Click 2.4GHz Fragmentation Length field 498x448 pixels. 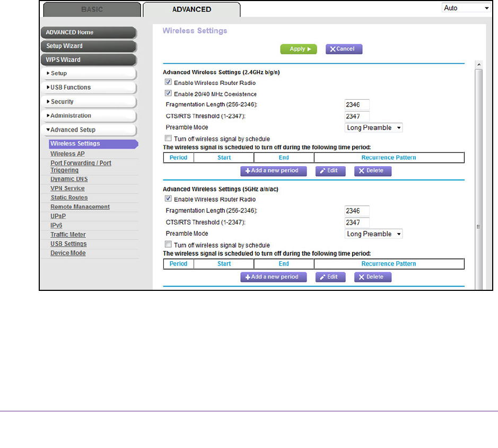[357, 105]
